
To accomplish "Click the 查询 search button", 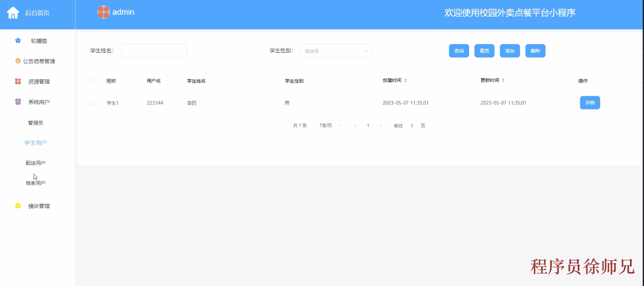I will click(459, 51).
